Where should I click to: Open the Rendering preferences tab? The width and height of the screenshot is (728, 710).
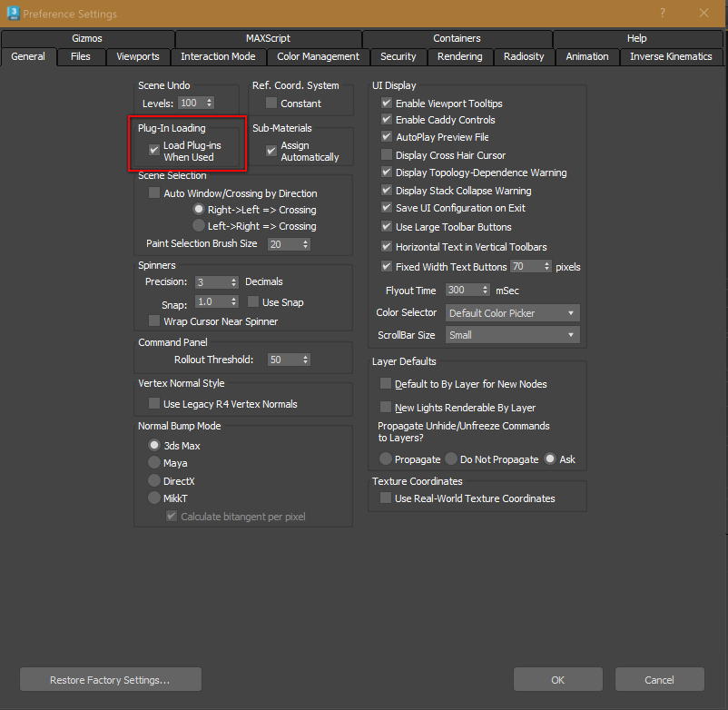click(459, 56)
